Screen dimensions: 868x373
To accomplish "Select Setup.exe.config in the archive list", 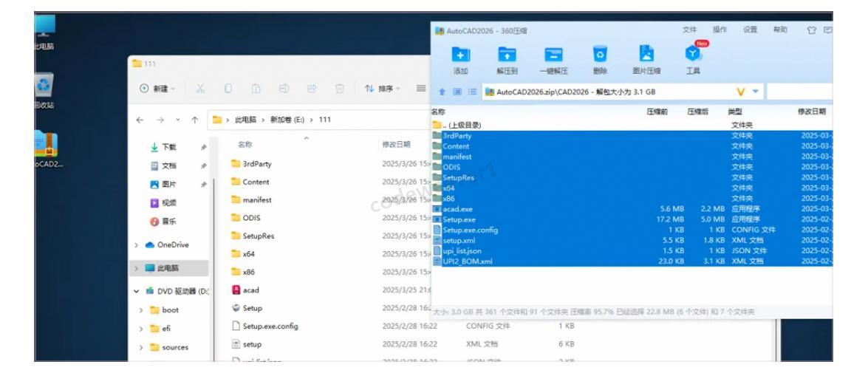I will (x=632, y=230).
